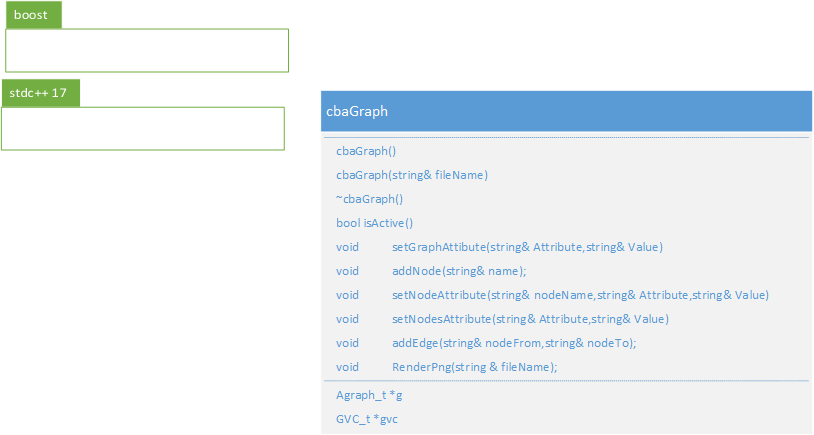The width and height of the screenshot is (814, 435).
Task: Click the Agraph_t *g member field
Action: pos(369,395)
